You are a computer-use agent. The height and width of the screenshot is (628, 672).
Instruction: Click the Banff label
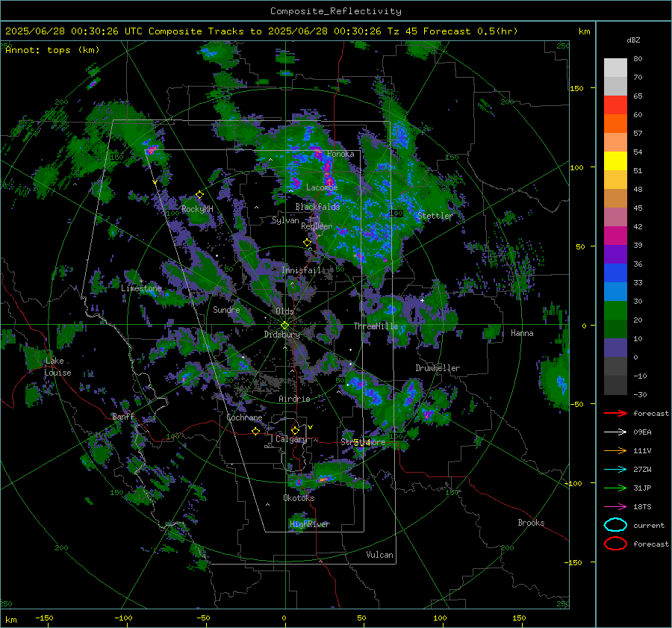coord(123,417)
